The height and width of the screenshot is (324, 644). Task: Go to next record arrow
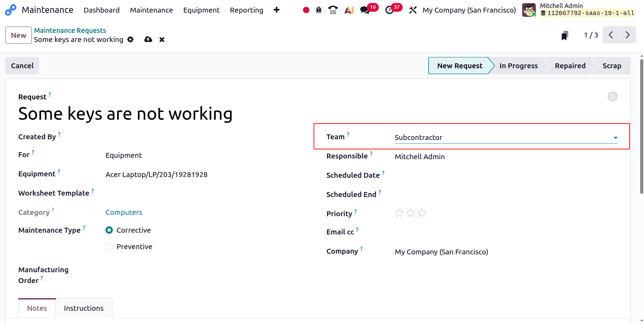(x=628, y=35)
